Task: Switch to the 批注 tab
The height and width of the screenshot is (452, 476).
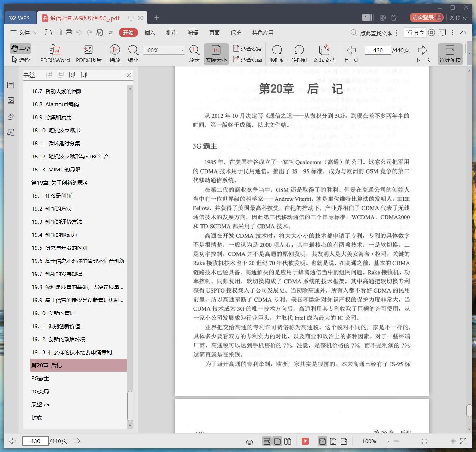Action: coord(171,32)
